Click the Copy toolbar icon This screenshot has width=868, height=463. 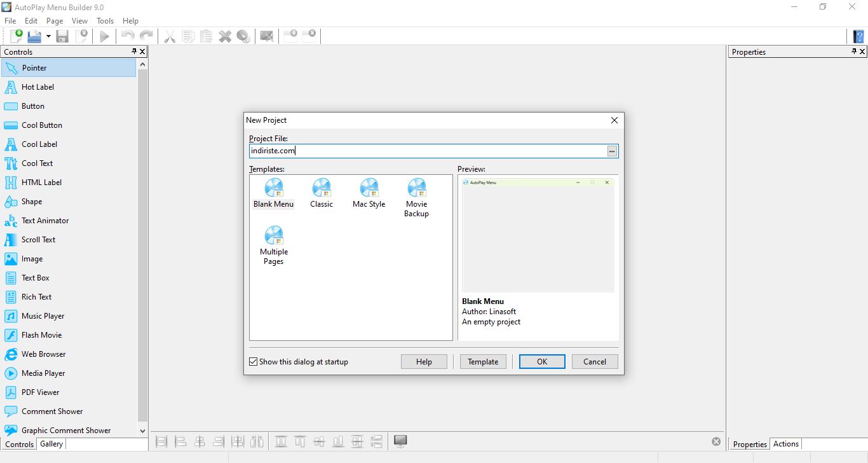[x=188, y=36]
